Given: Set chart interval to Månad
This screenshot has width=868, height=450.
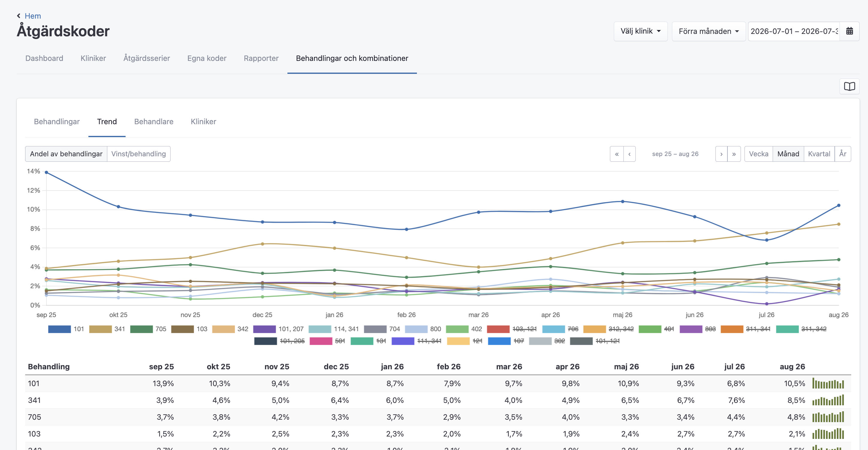Looking at the screenshot, I should [x=788, y=154].
